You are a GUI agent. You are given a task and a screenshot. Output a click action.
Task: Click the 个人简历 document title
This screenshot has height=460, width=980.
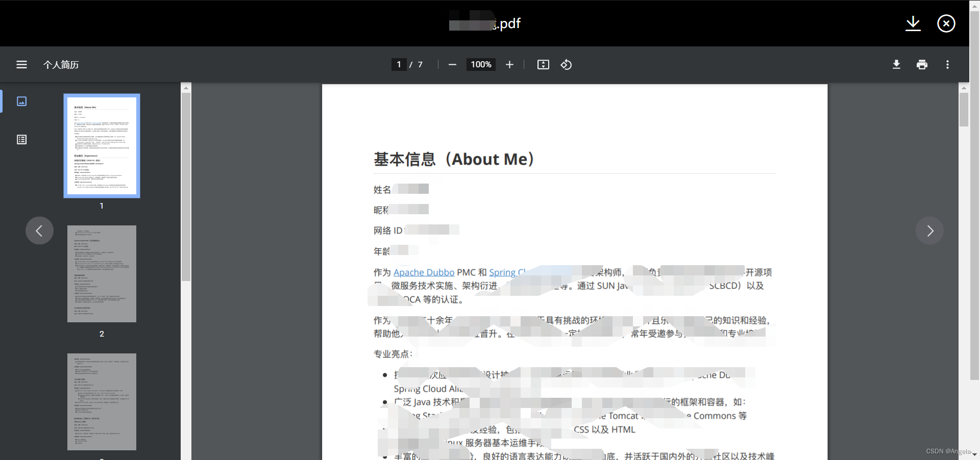(x=61, y=65)
